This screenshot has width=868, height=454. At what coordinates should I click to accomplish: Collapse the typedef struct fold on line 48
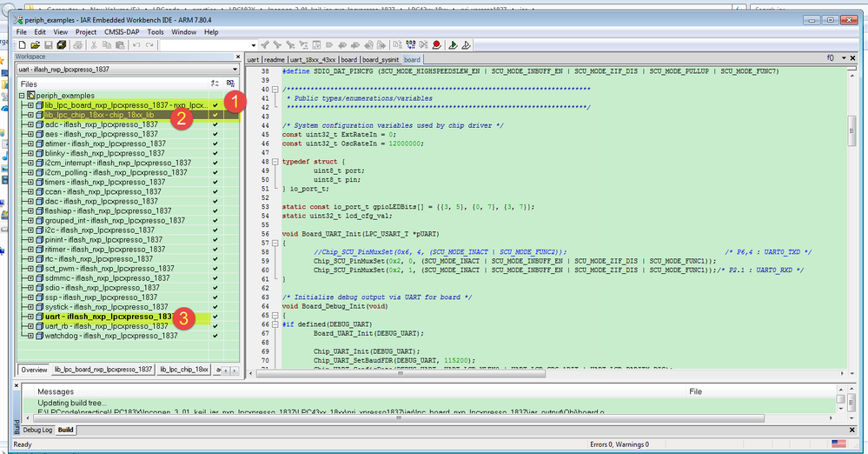(275, 162)
